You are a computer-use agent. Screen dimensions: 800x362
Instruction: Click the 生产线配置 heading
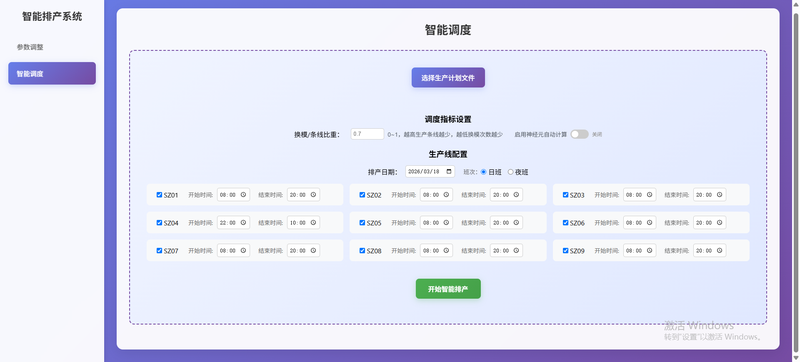click(448, 153)
